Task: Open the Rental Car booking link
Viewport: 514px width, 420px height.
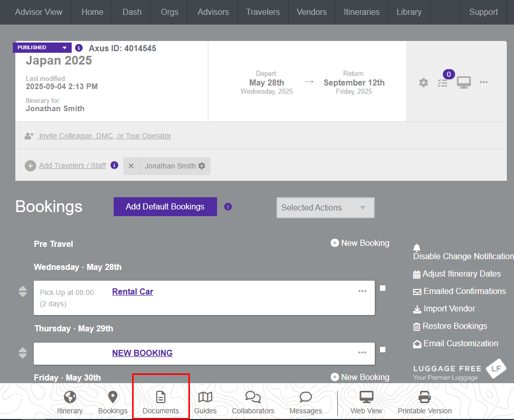Action: click(x=132, y=291)
